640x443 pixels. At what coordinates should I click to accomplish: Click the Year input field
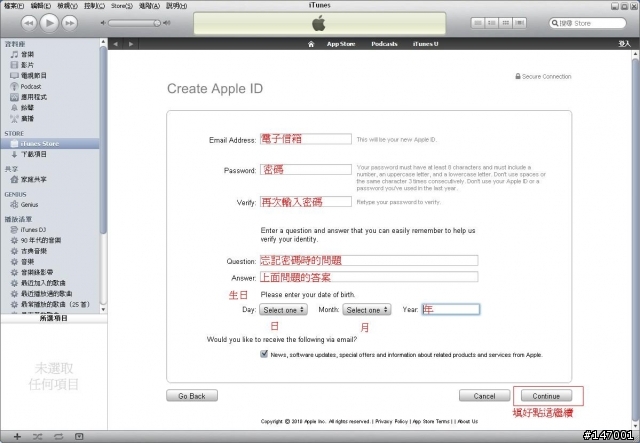pos(451,309)
